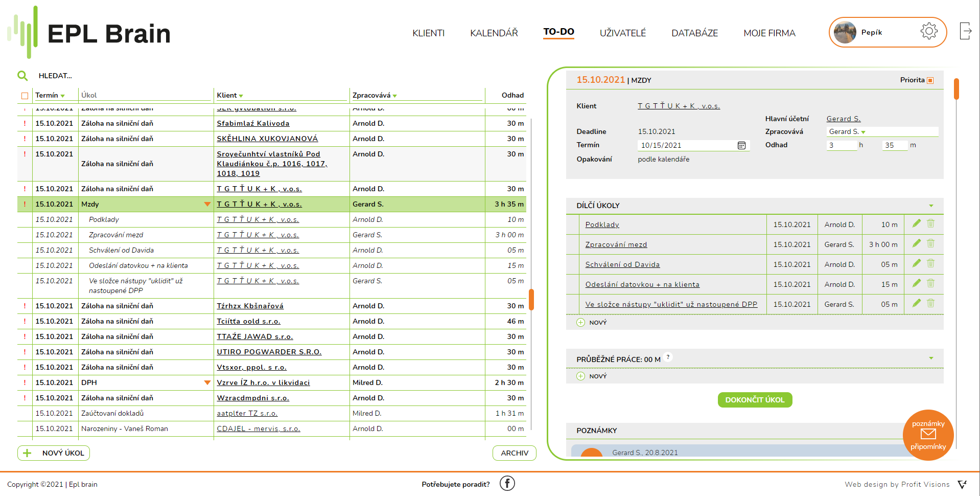
Task: Click the search magnifier icon
Action: pos(22,76)
